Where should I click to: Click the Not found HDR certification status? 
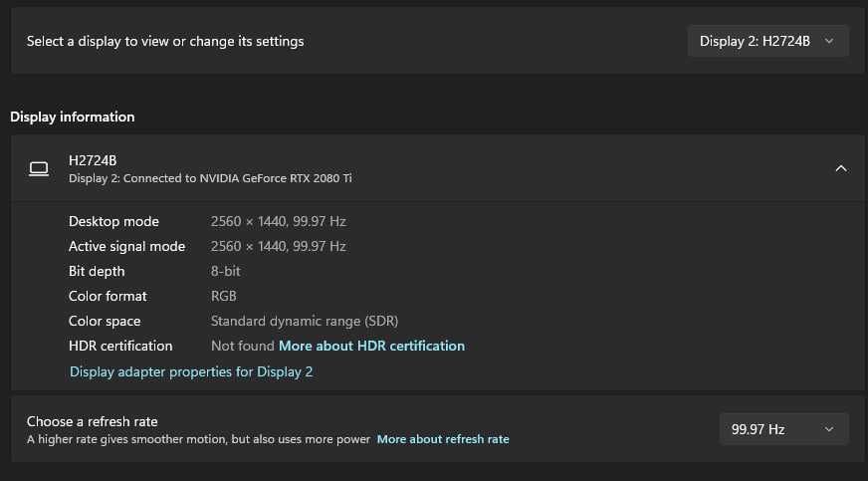pos(242,346)
